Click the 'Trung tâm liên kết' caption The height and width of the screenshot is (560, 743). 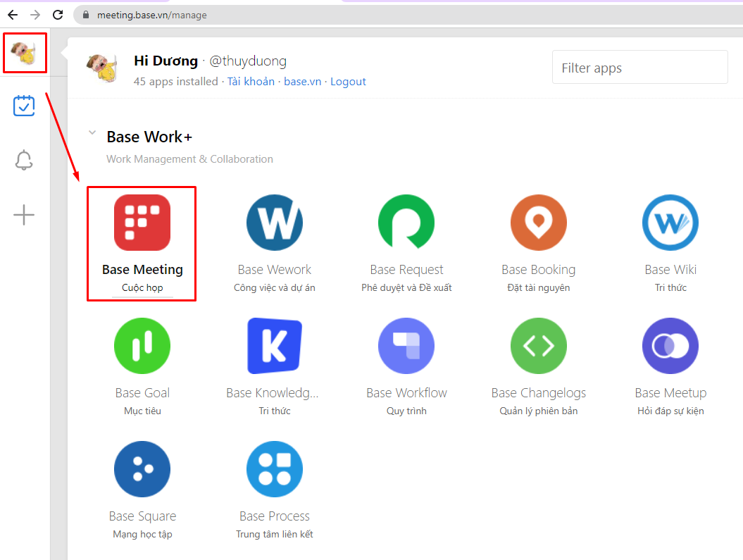pyautogui.click(x=275, y=534)
